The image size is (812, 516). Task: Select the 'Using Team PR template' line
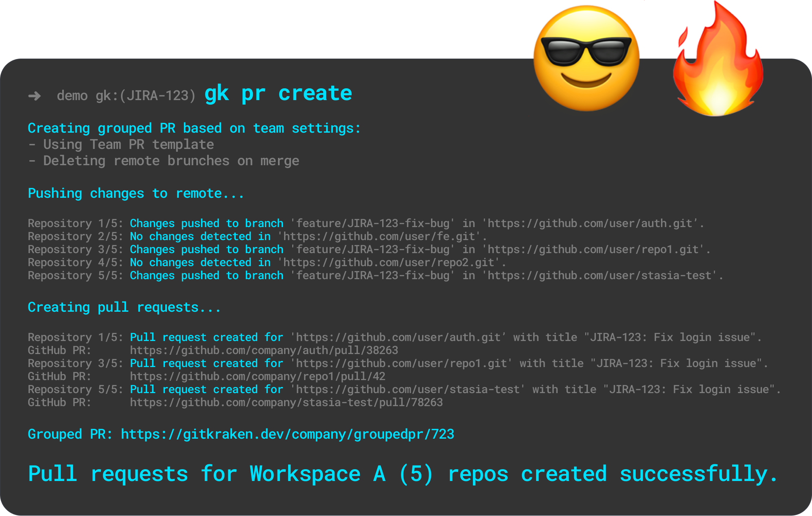(x=121, y=144)
